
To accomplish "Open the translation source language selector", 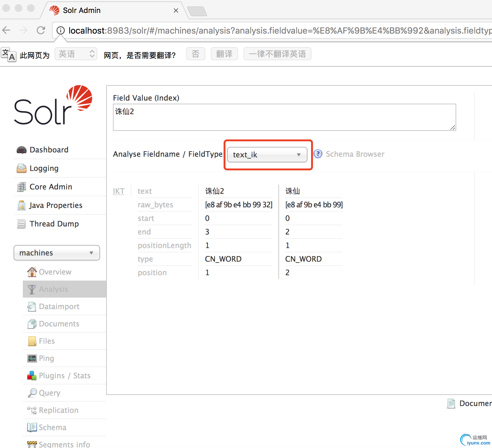I will tap(76, 54).
